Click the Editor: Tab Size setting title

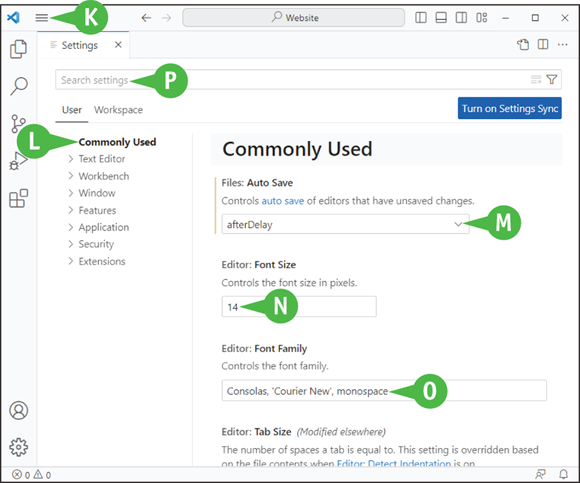[x=256, y=432]
